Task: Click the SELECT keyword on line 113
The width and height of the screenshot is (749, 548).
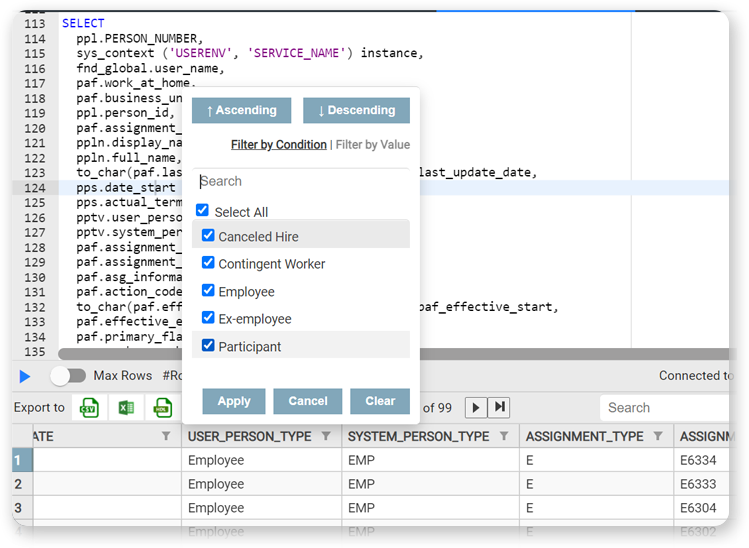Action: tap(83, 23)
